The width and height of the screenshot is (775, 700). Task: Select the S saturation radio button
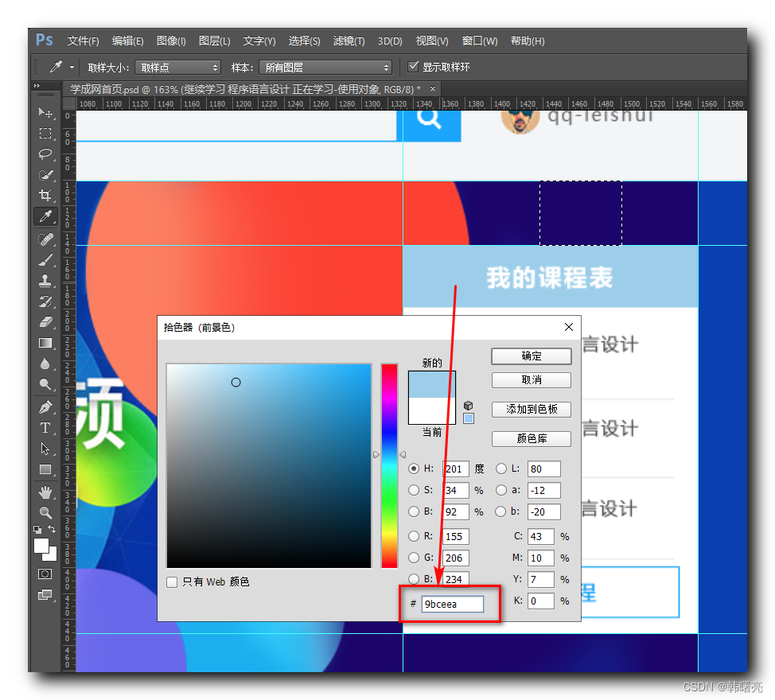[414, 490]
